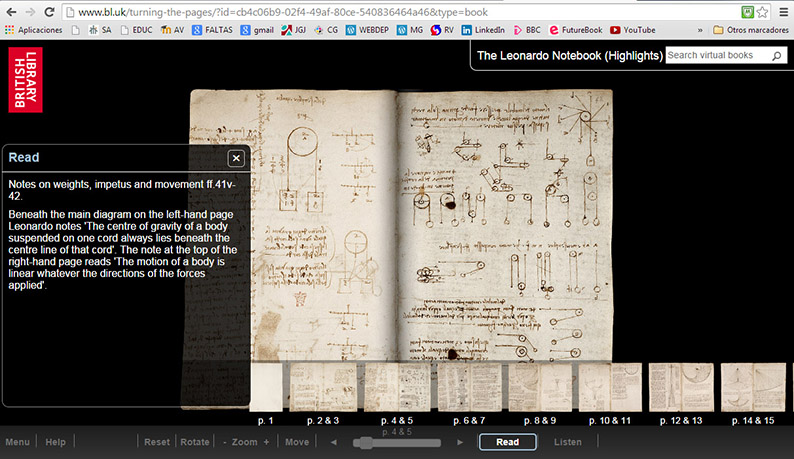Viewport: 794px width, 459px height.
Task: Select the p. 6 & 7 thumbnail
Action: click(x=469, y=388)
